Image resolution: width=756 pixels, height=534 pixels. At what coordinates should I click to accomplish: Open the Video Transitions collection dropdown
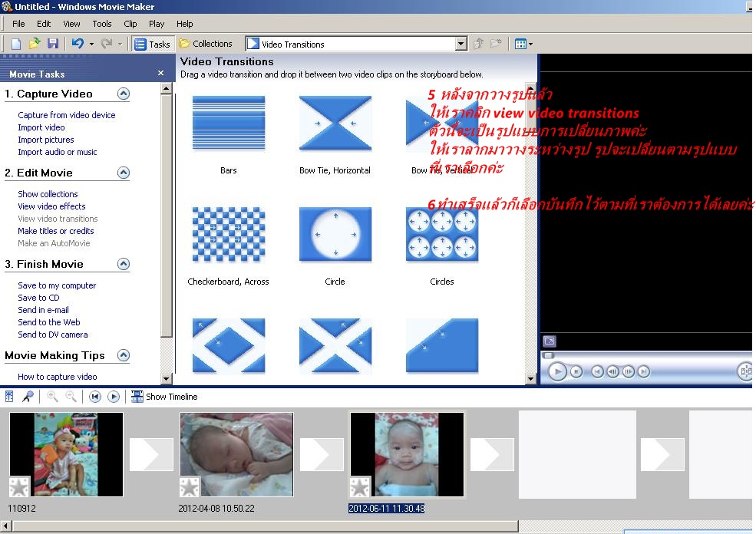[x=461, y=44]
